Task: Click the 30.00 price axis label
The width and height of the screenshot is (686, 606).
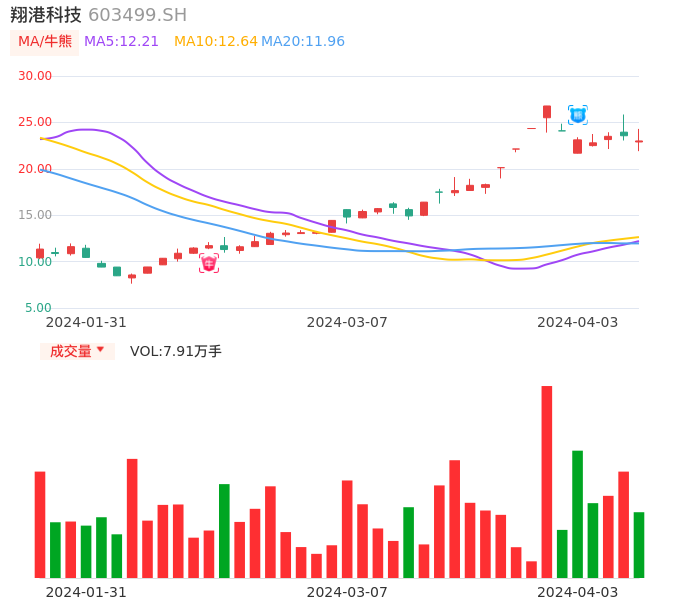Action: (x=35, y=76)
